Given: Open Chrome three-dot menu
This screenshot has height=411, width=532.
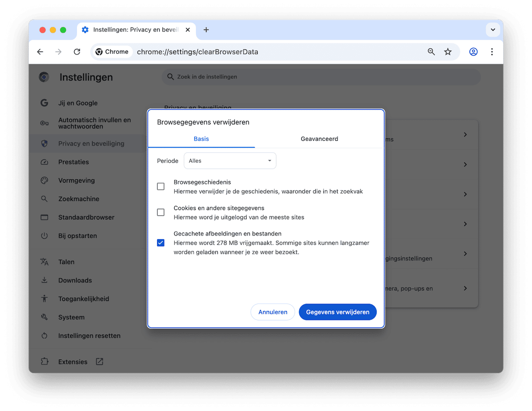Looking at the screenshot, I should pos(492,52).
